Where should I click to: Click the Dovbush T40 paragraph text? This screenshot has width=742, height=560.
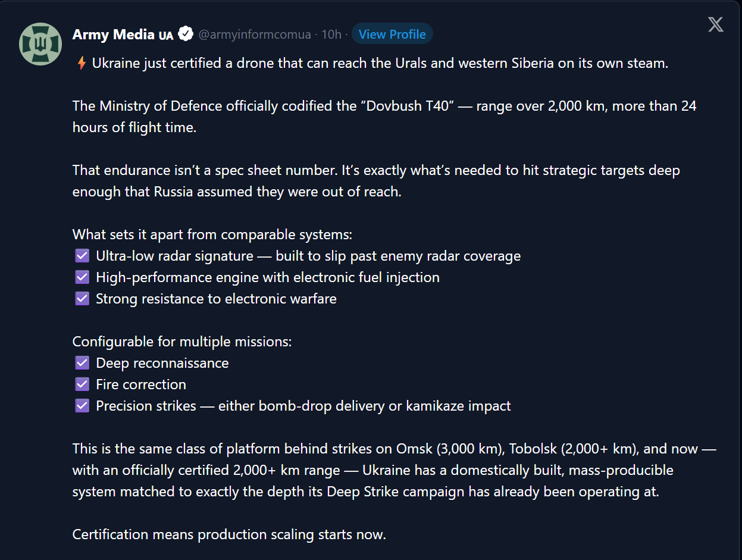[x=384, y=117]
